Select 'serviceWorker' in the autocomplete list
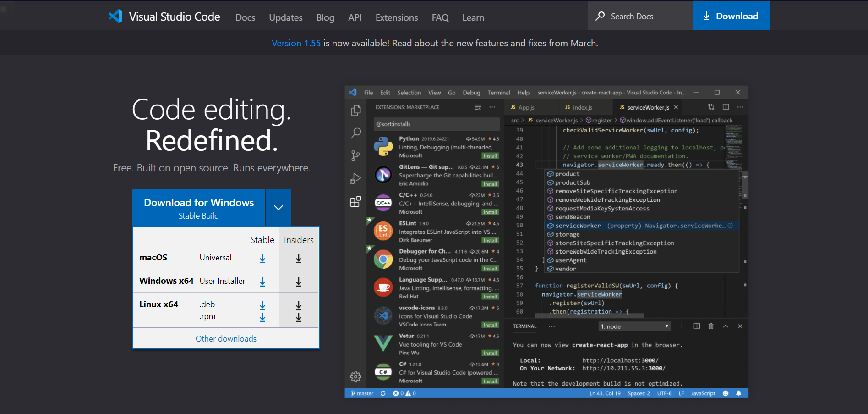This screenshot has width=868, height=414. tap(642, 226)
